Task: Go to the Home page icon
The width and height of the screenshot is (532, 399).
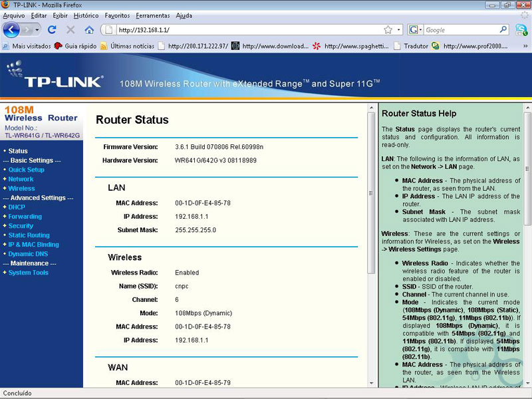Action: tap(89, 30)
